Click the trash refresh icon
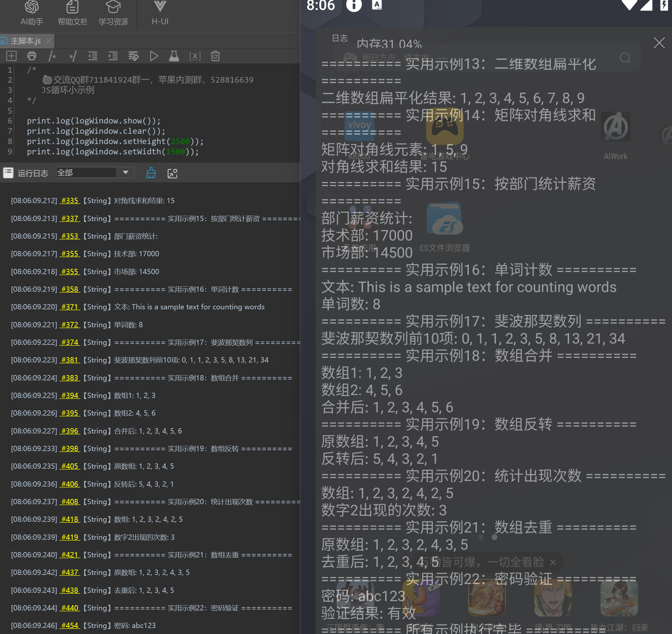Viewport: 672px width, 634px height. point(215,56)
